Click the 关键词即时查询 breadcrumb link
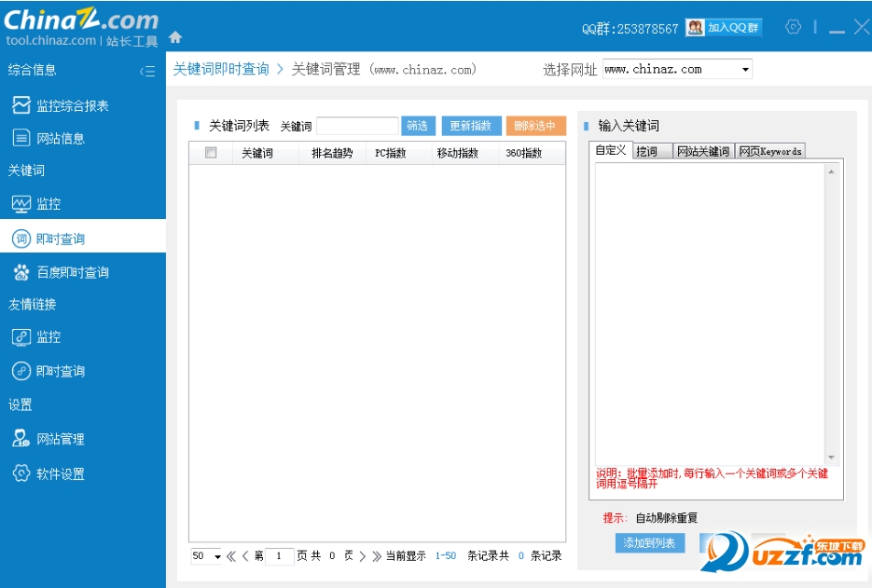Image resolution: width=872 pixels, height=588 pixels. pyautogui.click(x=221, y=69)
